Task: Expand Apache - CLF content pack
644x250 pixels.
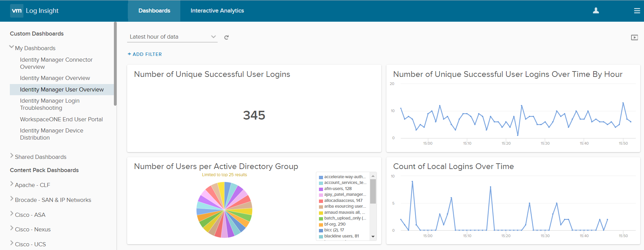Action: click(12, 184)
